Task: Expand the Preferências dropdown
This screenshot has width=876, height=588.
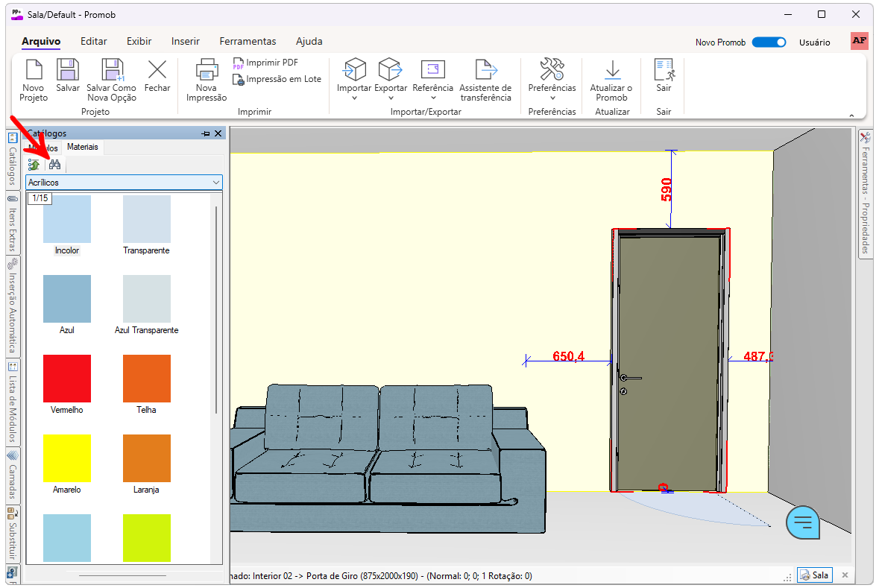Action: point(552,97)
